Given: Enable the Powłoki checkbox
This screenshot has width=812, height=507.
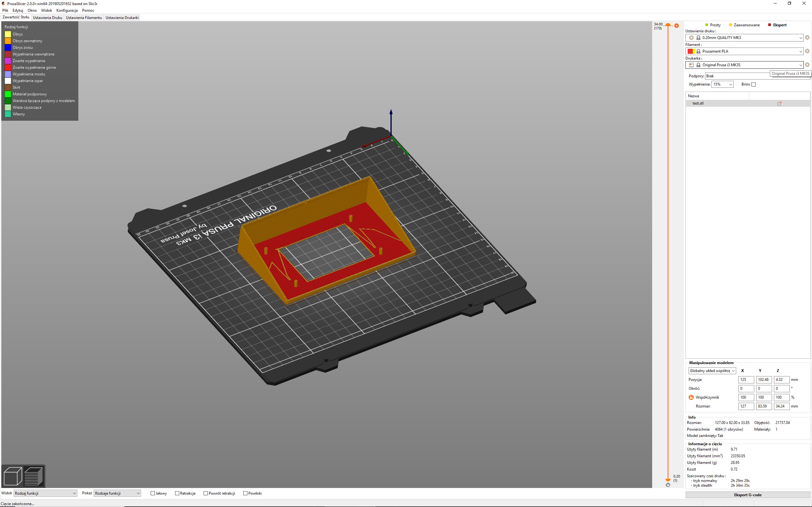Looking at the screenshot, I should point(245,493).
